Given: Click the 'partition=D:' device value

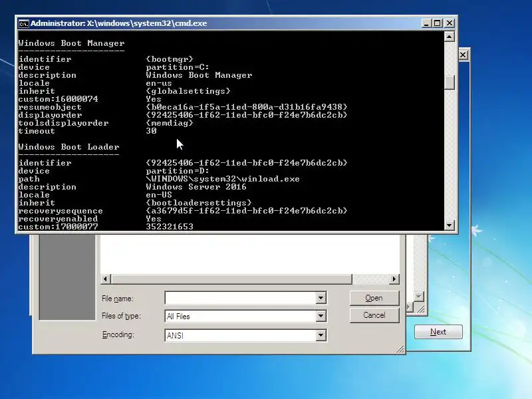Looking at the screenshot, I should click(x=178, y=171).
